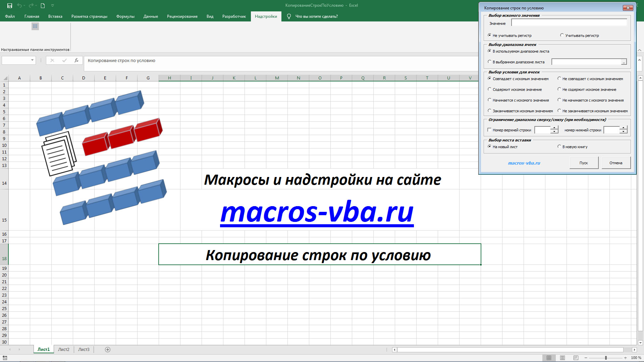Click the zoom slider handle in status bar
The height and width of the screenshot is (362, 644).
606,358
